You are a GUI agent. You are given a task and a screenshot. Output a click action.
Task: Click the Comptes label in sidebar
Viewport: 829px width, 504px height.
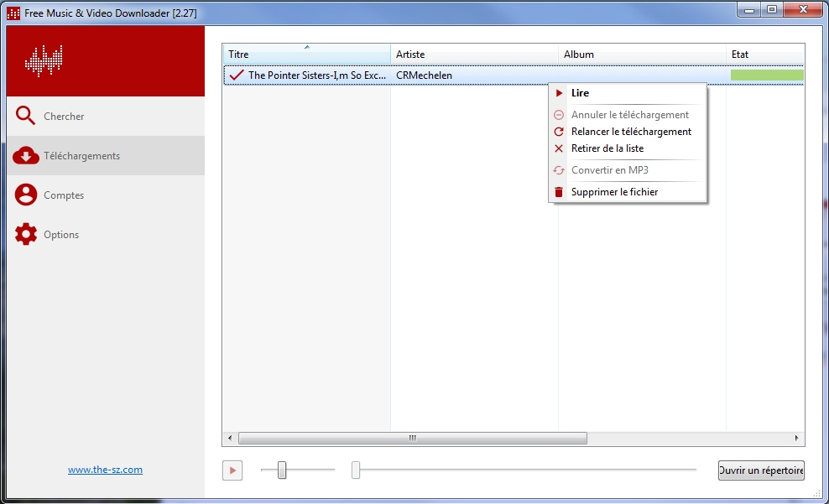point(64,195)
